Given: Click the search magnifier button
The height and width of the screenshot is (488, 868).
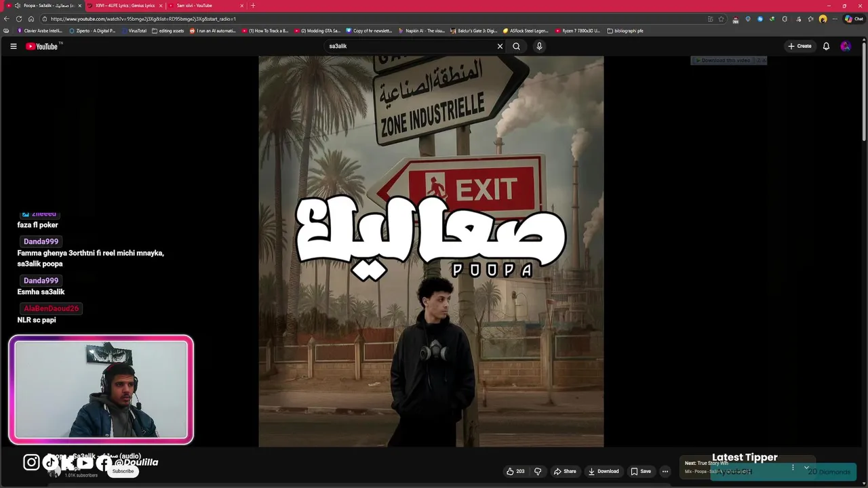Looking at the screenshot, I should pyautogui.click(x=517, y=46).
